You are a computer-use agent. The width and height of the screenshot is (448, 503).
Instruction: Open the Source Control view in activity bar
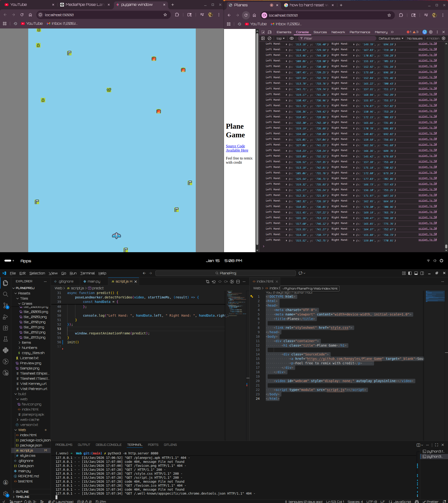point(5,305)
